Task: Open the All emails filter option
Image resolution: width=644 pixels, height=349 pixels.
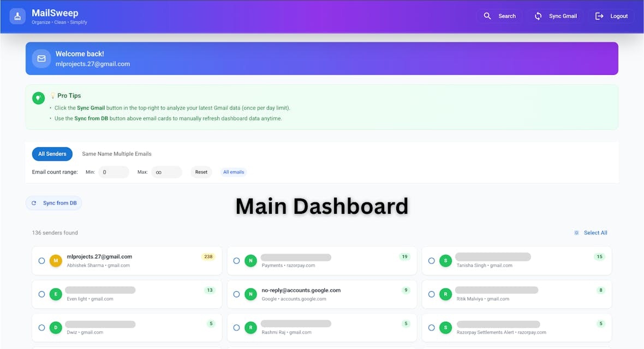Action: (234, 172)
